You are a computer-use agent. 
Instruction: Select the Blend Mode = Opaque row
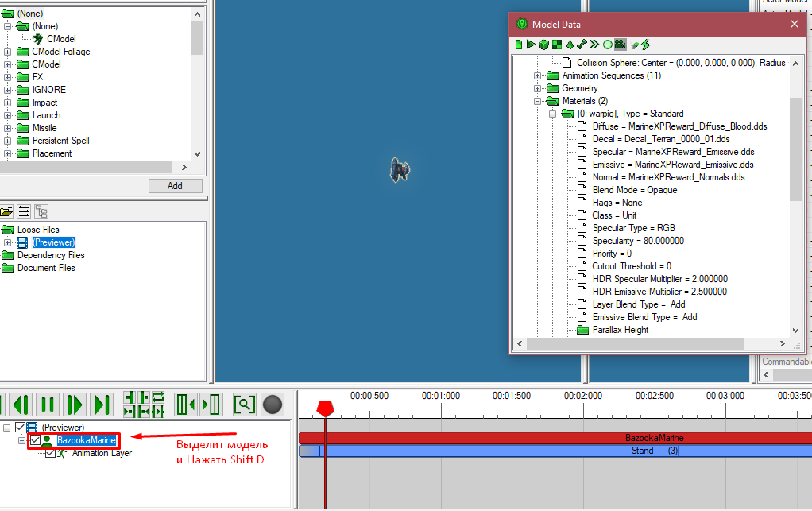634,190
